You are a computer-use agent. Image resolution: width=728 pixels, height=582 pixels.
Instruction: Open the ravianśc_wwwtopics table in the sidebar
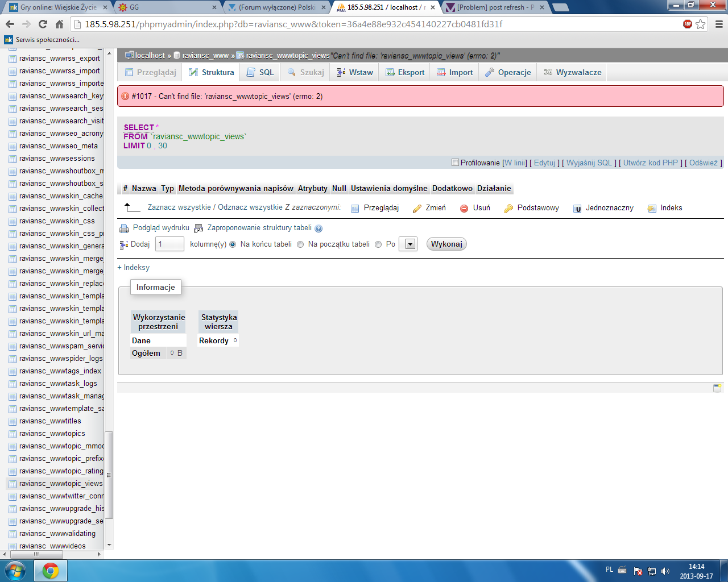[x=52, y=434]
